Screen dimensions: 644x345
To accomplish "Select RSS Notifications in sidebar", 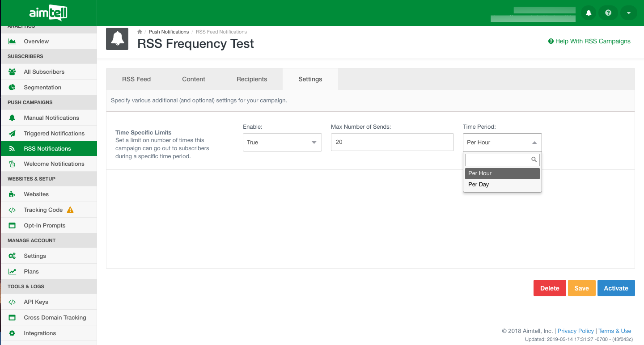I will (48, 148).
